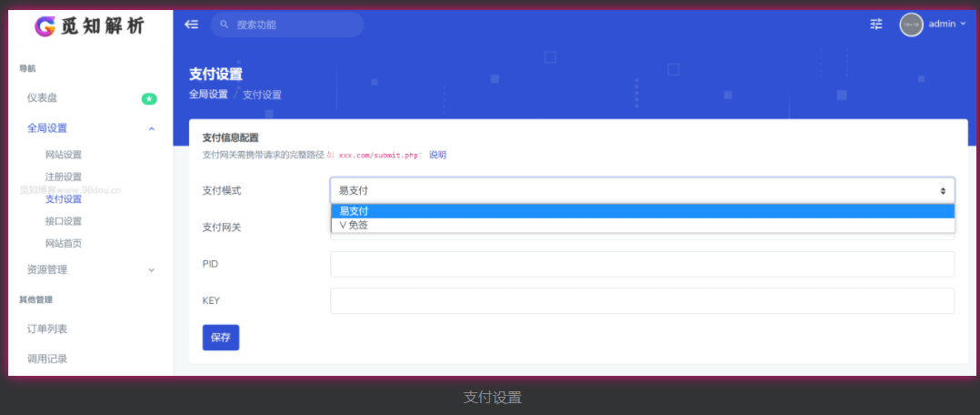
Task: Open the theme settings sliders icon
Action: (x=875, y=25)
